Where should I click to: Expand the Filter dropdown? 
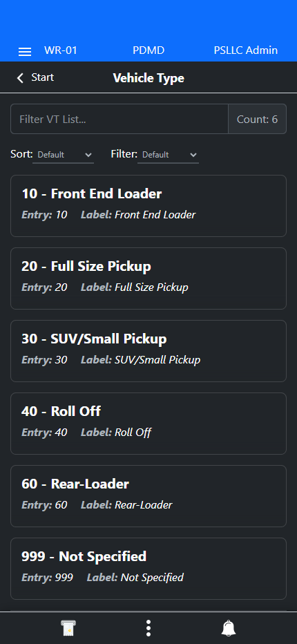coord(168,155)
